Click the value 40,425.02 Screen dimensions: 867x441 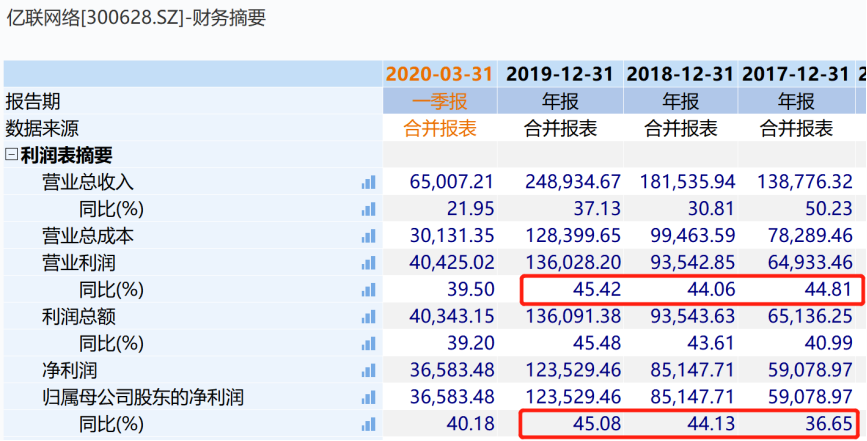[x=452, y=262]
